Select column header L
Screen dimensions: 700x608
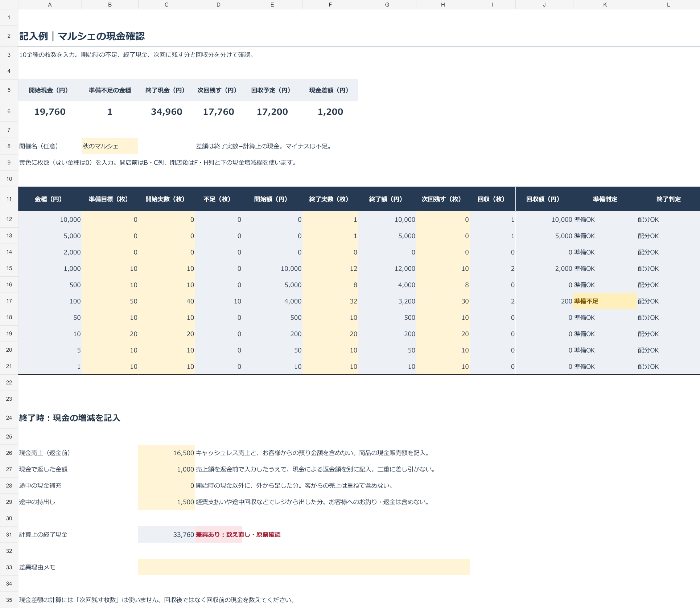[668, 5]
